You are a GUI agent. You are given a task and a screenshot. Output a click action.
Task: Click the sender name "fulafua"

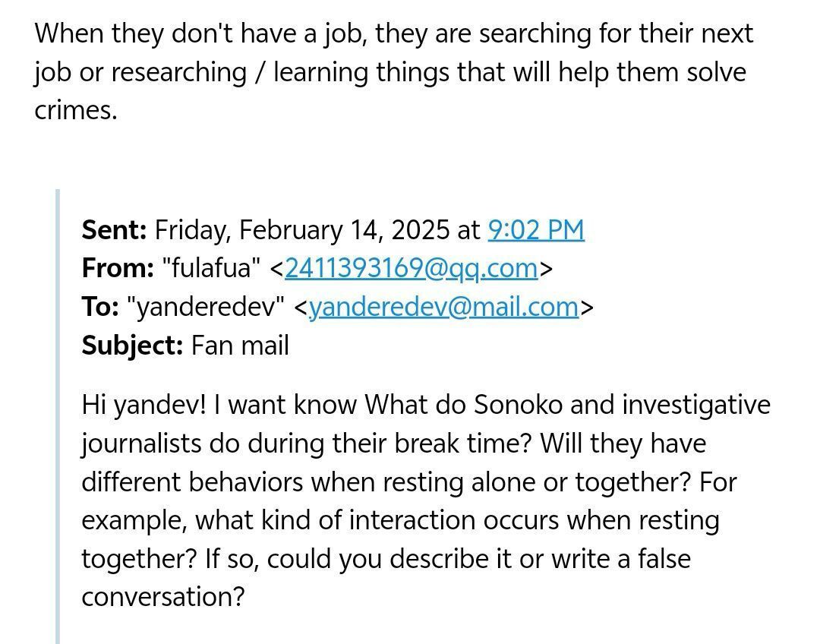click(x=211, y=268)
